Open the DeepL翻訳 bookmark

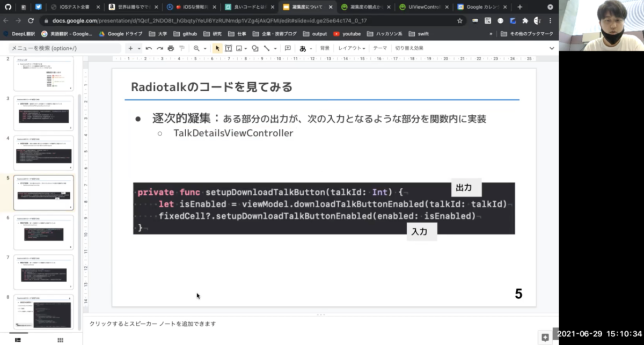20,33
